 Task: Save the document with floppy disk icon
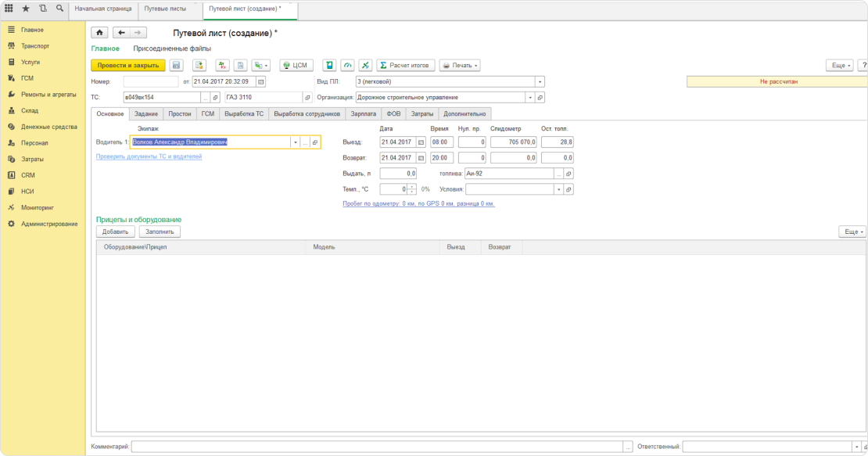[176, 65]
